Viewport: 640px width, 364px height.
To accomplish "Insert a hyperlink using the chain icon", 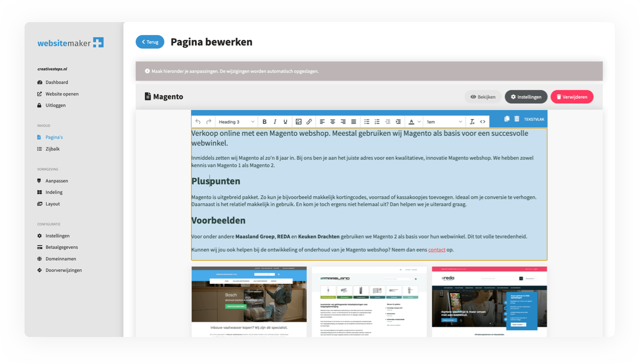I will click(x=309, y=121).
